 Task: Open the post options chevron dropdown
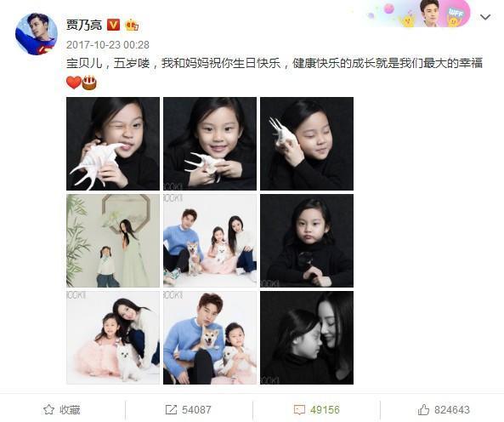(x=485, y=17)
